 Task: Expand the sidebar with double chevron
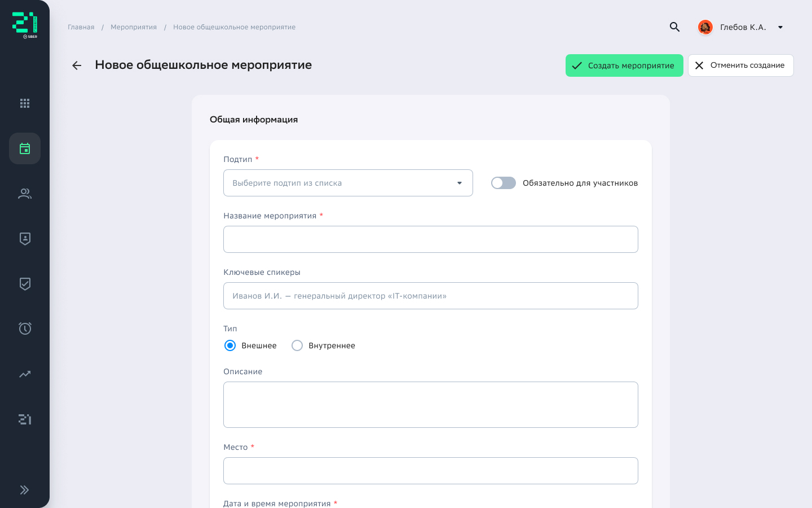click(x=24, y=490)
